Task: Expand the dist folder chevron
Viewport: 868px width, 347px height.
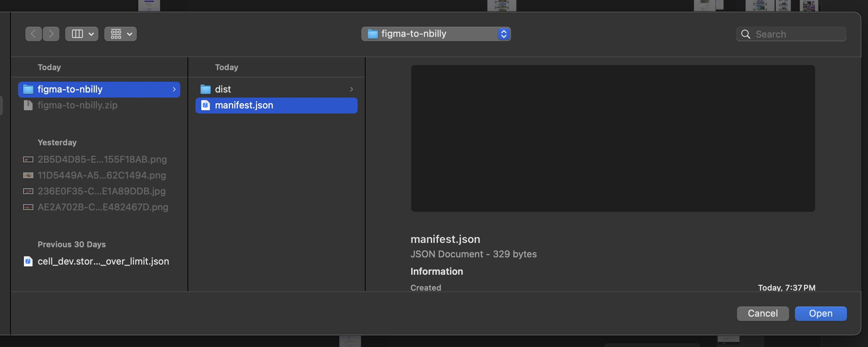Action: (x=351, y=89)
